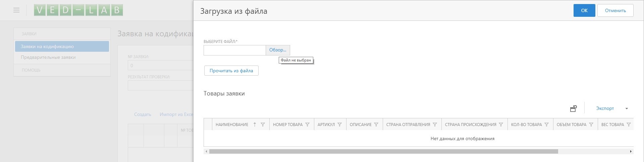Click the horizontal scrollbar thumb under table
Screen dimensions: 644x162
(x=383, y=152)
